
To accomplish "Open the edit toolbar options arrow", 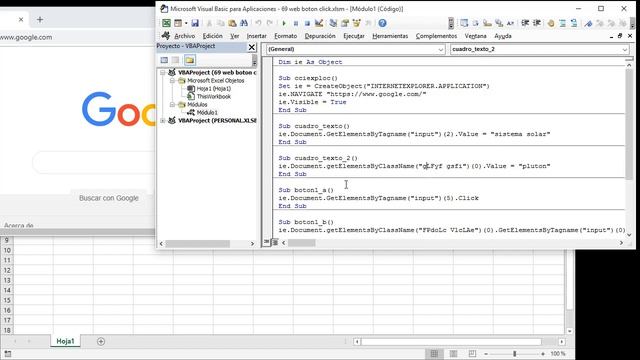I will [x=632, y=23].
